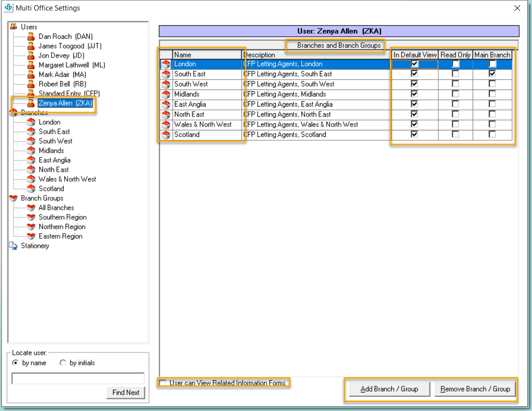The width and height of the screenshot is (532, 411).
Task: Click the Locate user text field
Action: pos(78,378)
